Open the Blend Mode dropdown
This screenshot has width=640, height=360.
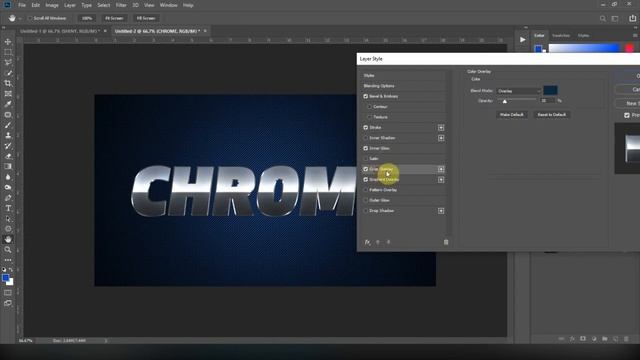coord(518,91)
